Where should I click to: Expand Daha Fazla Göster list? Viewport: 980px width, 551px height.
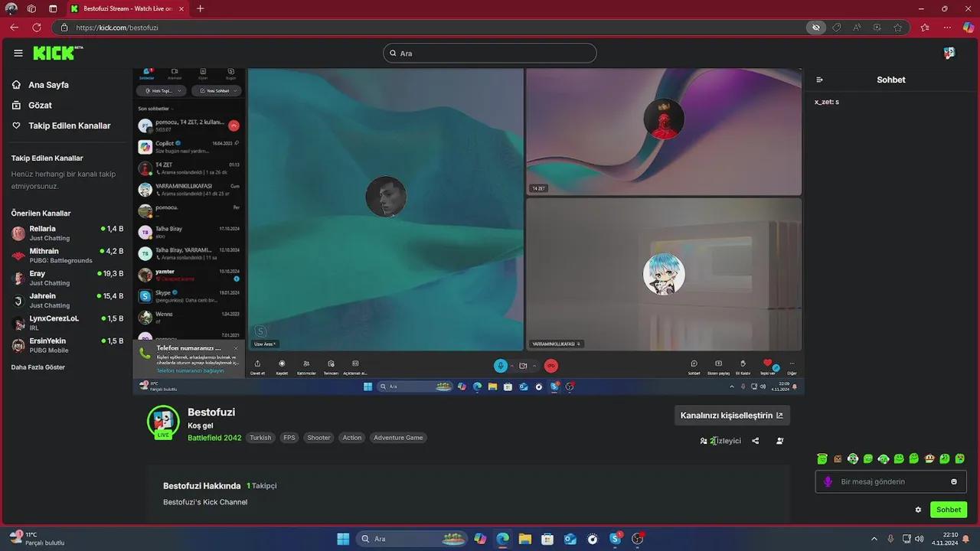(x=38, y=367)
